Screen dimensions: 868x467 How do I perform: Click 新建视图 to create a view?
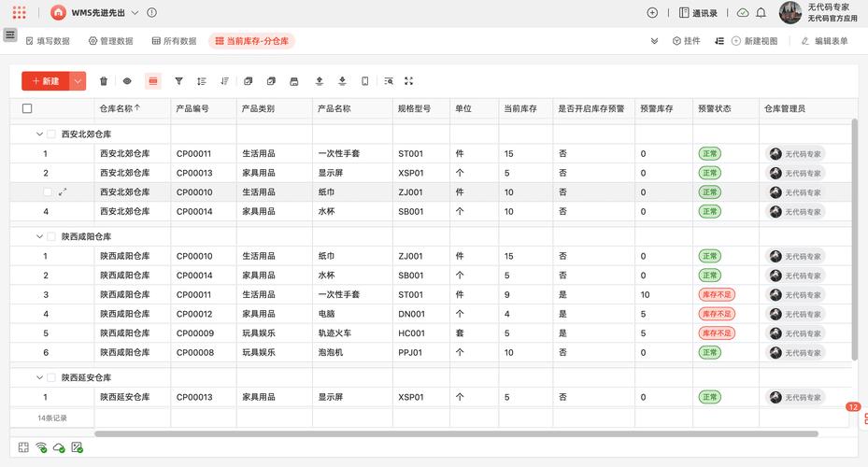coord(755,41)
